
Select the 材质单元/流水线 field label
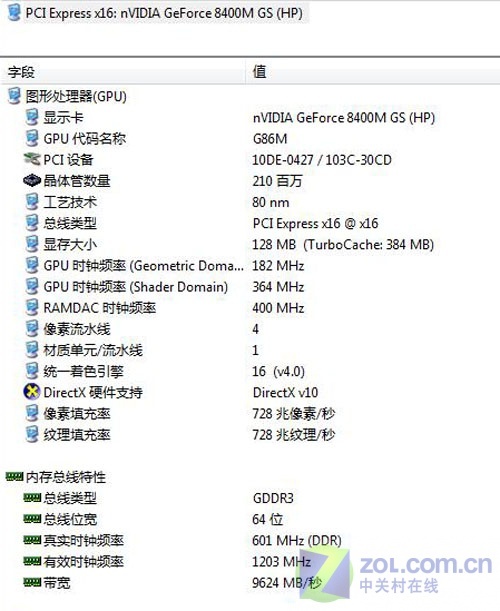(x=93, y=350)
